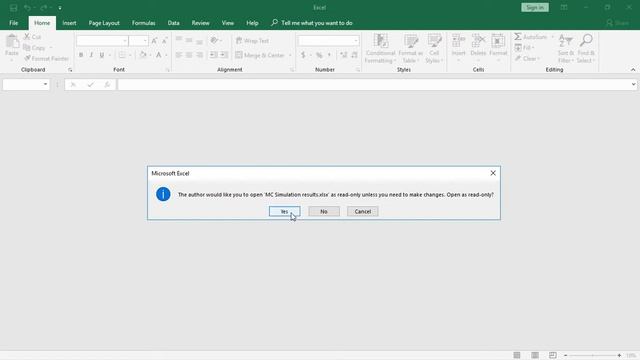Open the File menu

tap(13, 23)
